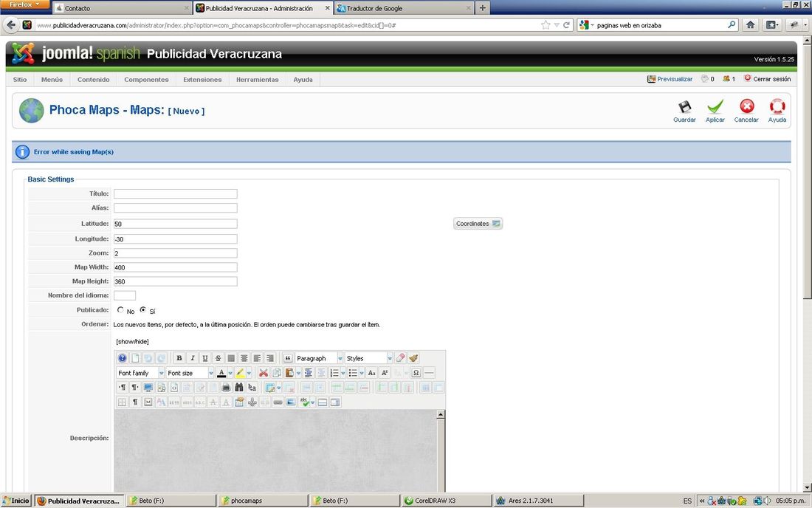Click the [show/hide] editor link
The width and height of the screenshot is (812, 508).
tap(133, 341)
